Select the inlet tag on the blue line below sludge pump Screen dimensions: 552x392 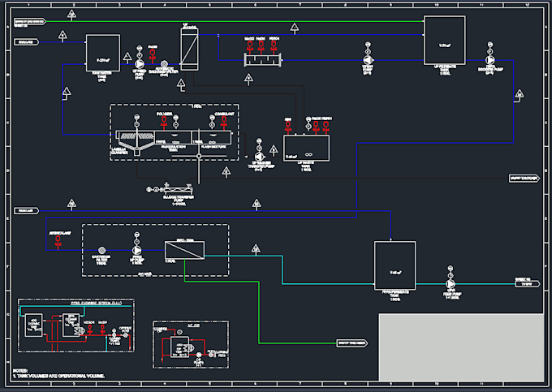pyautogui.click(x=27, y=211)
